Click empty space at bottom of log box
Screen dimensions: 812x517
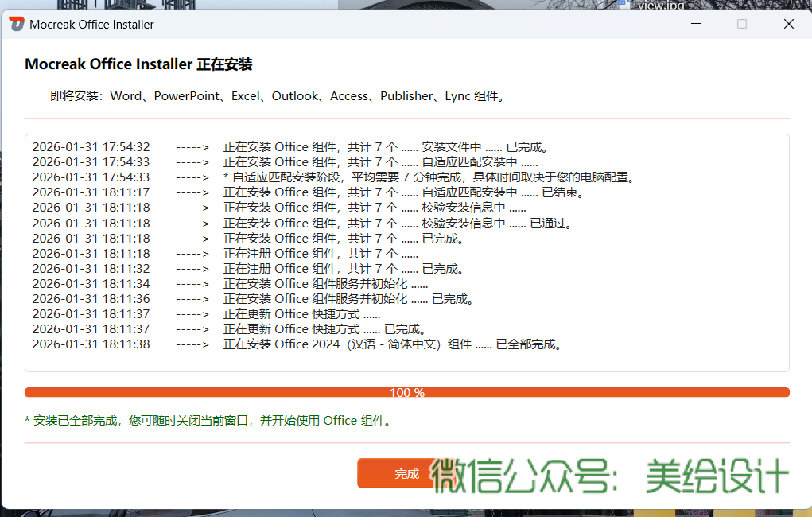click(x=406, y=362)
